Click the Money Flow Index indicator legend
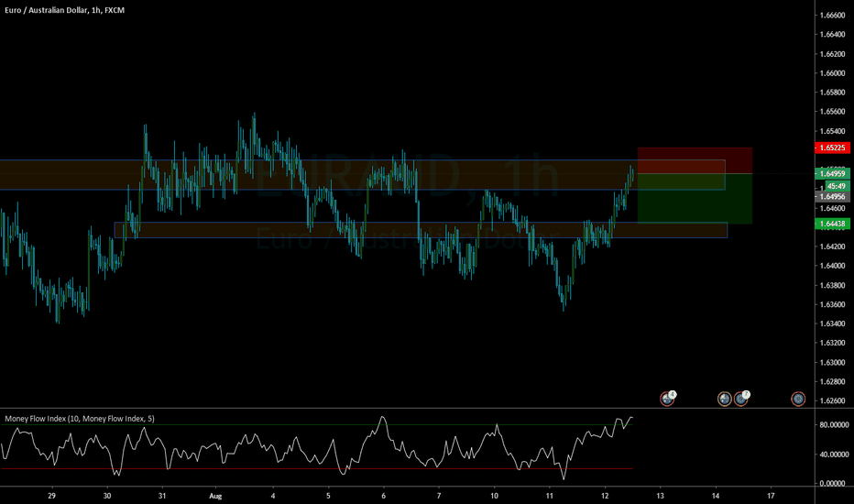Image resolution: width=854 pixels, height=504 pixels. (x=80, y=419)
